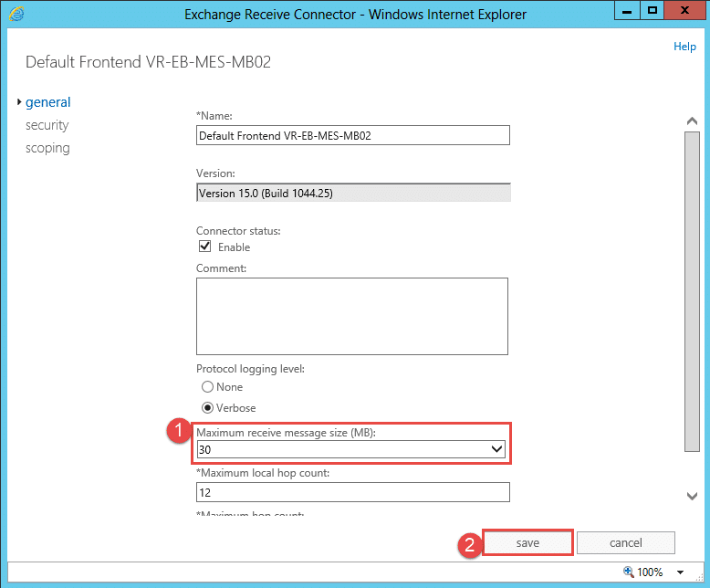Switch to the scoping tab

tap(47, 148)
